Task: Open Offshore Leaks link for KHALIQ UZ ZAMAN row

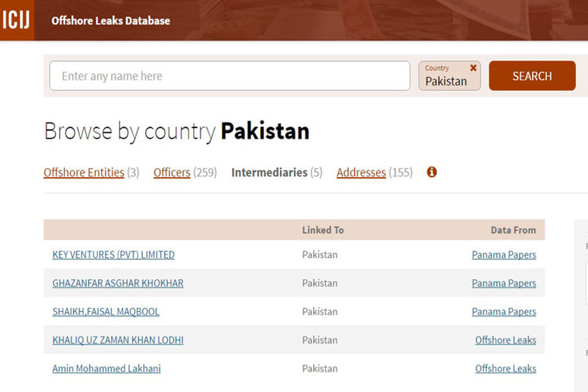Action: 505,340
